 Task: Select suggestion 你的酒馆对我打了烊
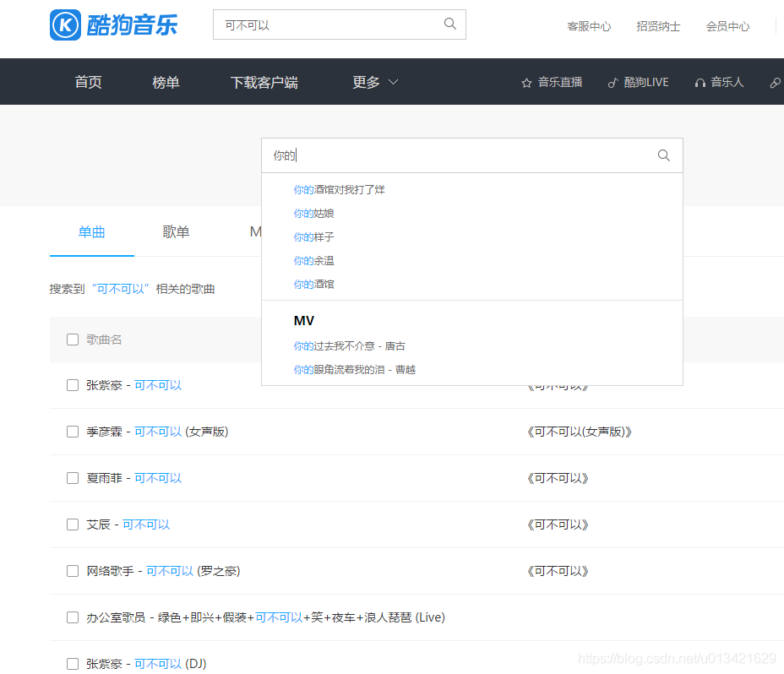pos(339,189)
